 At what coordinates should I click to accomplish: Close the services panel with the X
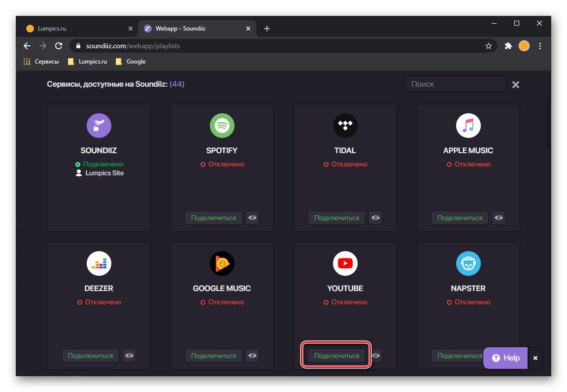coord(516,85)
